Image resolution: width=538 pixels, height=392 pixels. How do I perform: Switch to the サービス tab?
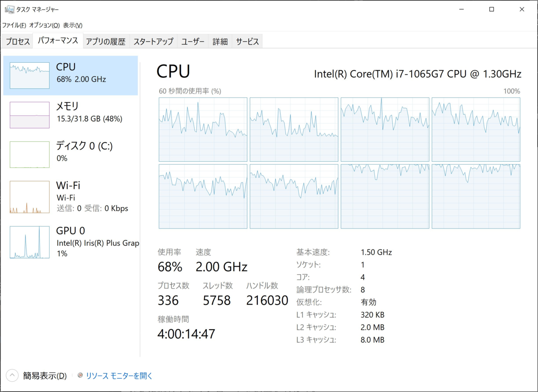pos(247,42)
